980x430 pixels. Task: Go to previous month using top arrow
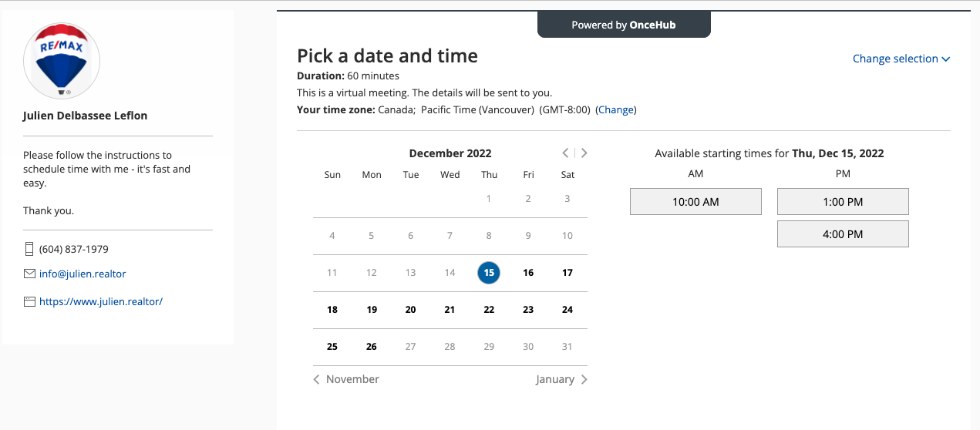(566, 153)
